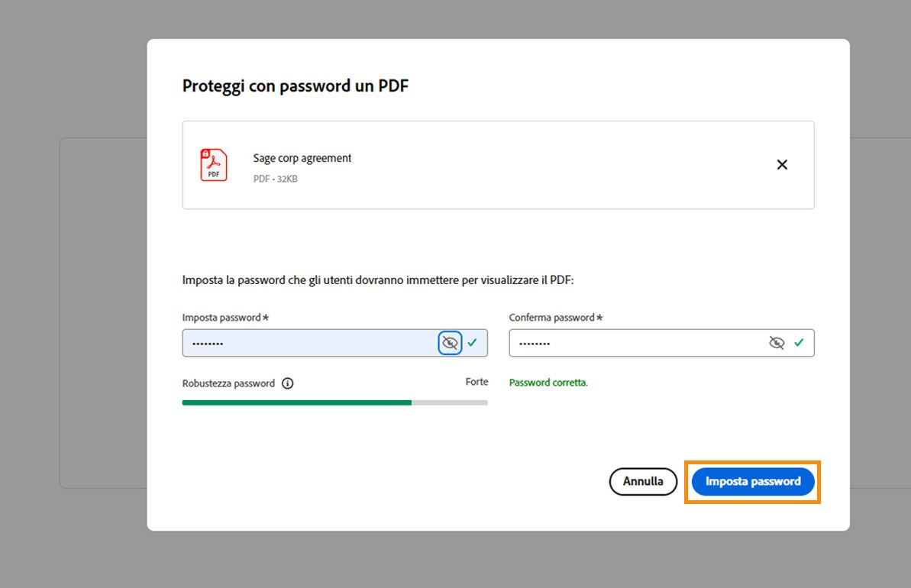Select the Imposta password input field
Image resolution: width=911 pixels, height=588 pixels.
click(305, 342)
